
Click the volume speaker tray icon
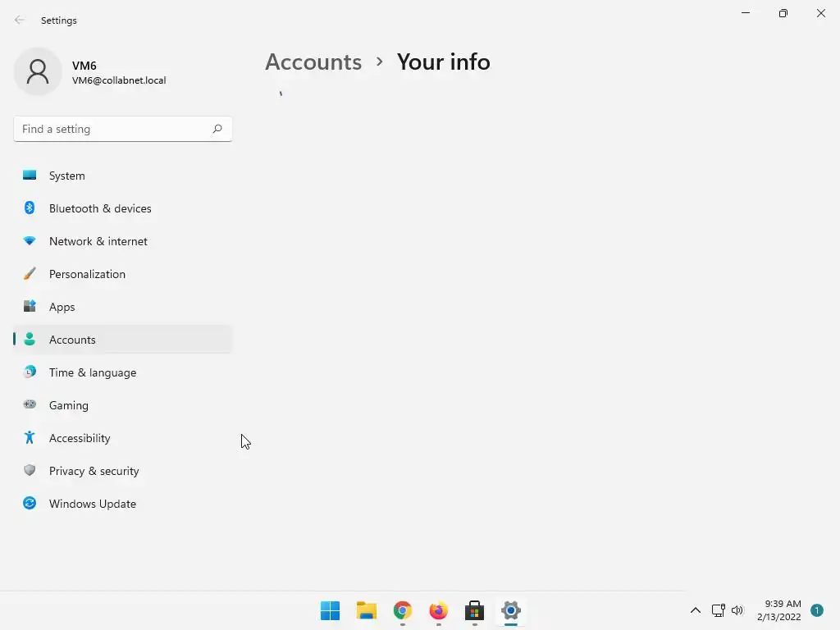point(737,610)
